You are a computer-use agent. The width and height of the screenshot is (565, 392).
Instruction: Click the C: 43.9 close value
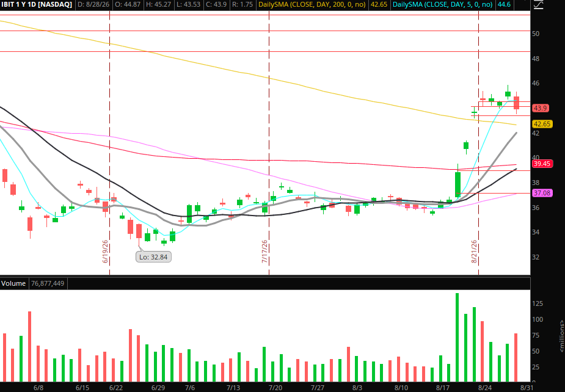[217, 5]
